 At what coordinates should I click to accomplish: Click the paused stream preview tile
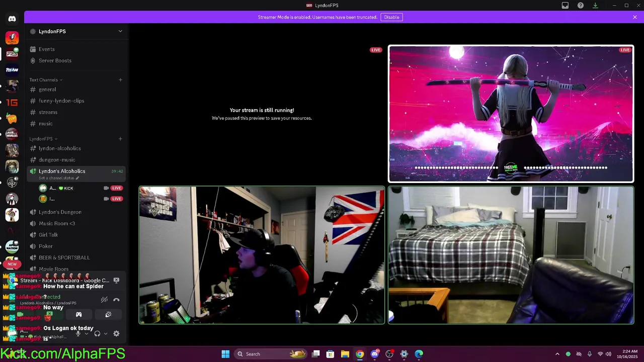(262, 114)
